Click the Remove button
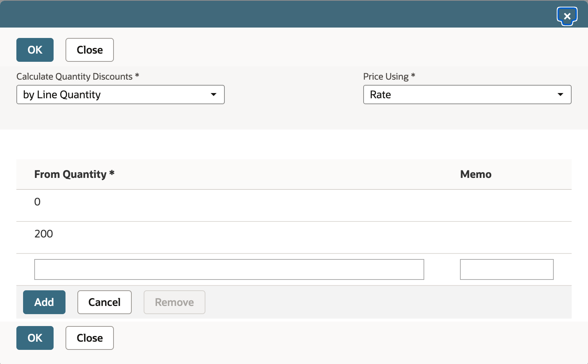The width and height of the screenshot is (588, 364). pyautogui.click(x=175, y=302)
